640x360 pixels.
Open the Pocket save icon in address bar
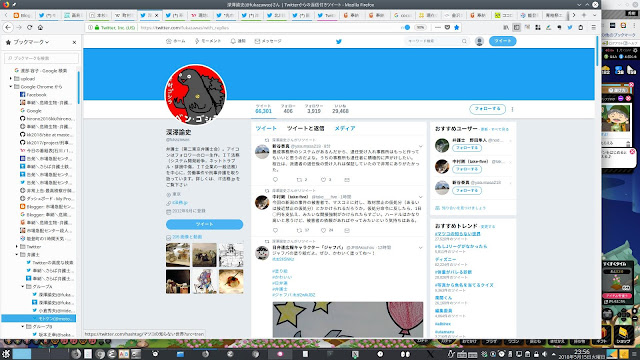click(447, 27)
